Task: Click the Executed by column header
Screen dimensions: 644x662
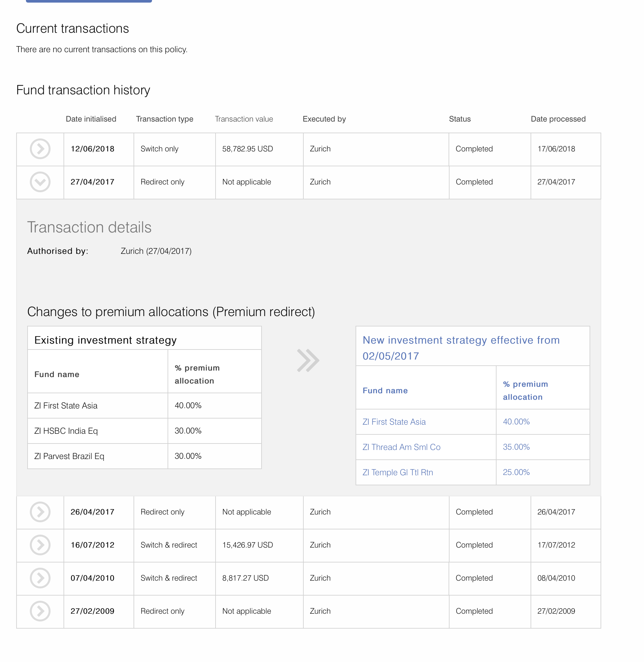Action: (x=324, y=119)
